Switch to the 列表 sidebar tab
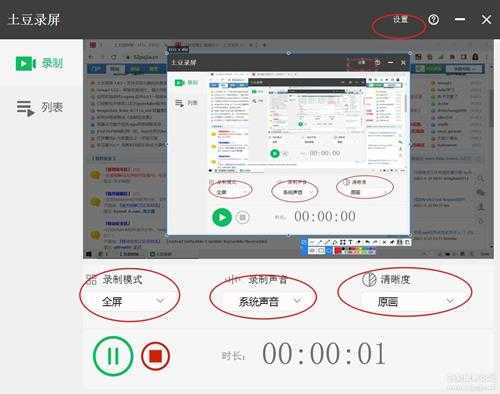 coord(41,107)
